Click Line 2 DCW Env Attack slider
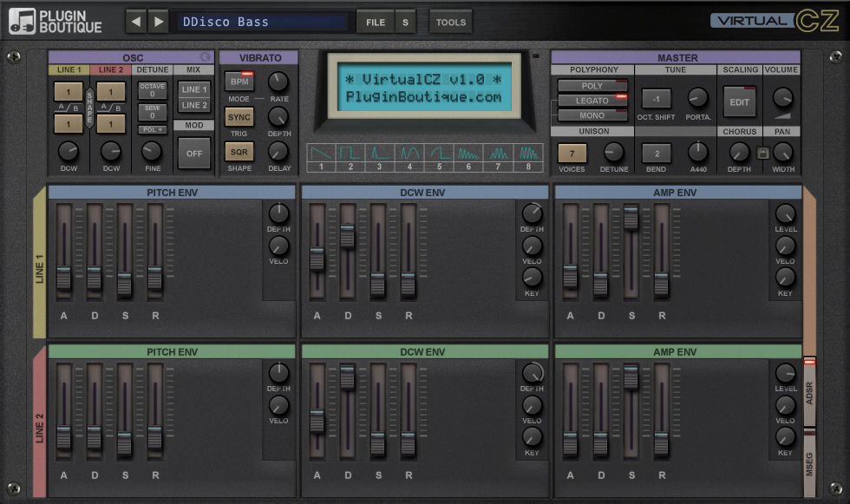The height and width of the screenshot is (504, 850). coord(317,411)
